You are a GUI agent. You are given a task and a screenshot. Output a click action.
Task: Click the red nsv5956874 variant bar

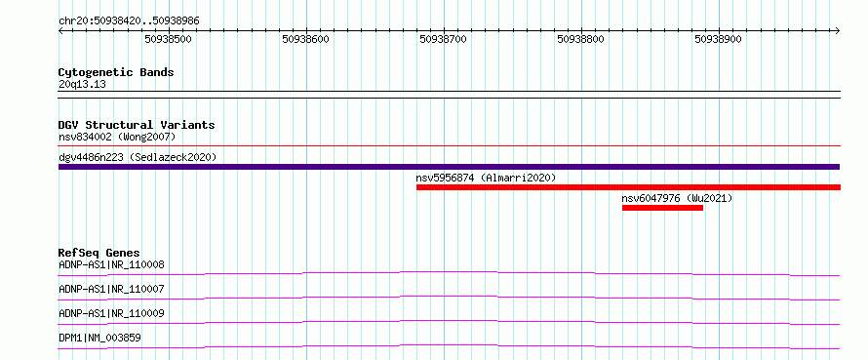[x=628, y=187]
